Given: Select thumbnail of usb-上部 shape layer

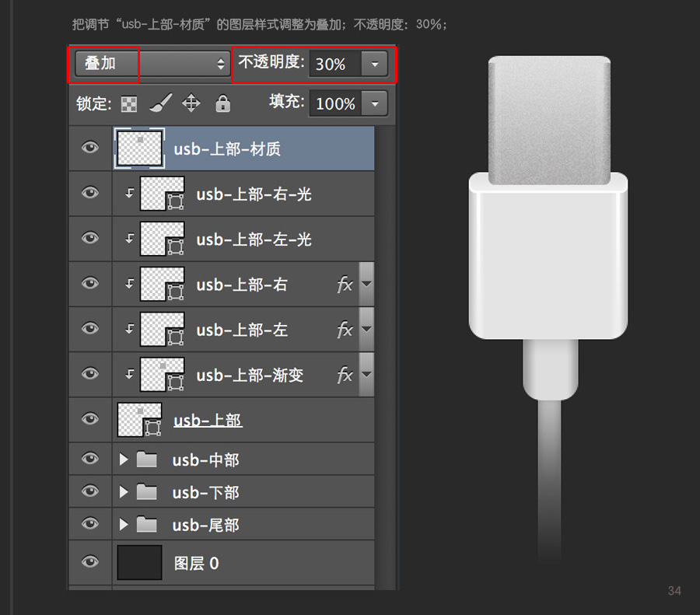Looking at the screenshot, I should pyautogui.click(x=139, y=420).
